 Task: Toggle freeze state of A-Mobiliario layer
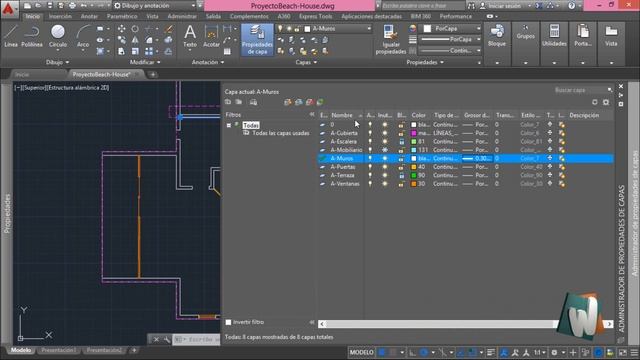[x=384, y=150]
